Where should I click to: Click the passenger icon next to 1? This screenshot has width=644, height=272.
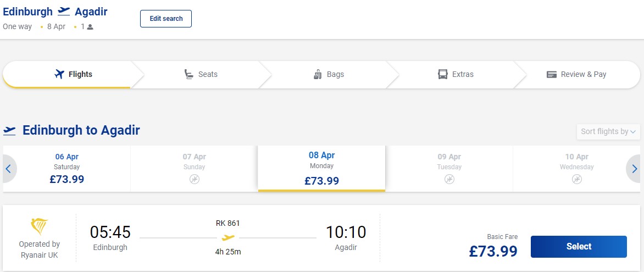[x=90, y=27]
